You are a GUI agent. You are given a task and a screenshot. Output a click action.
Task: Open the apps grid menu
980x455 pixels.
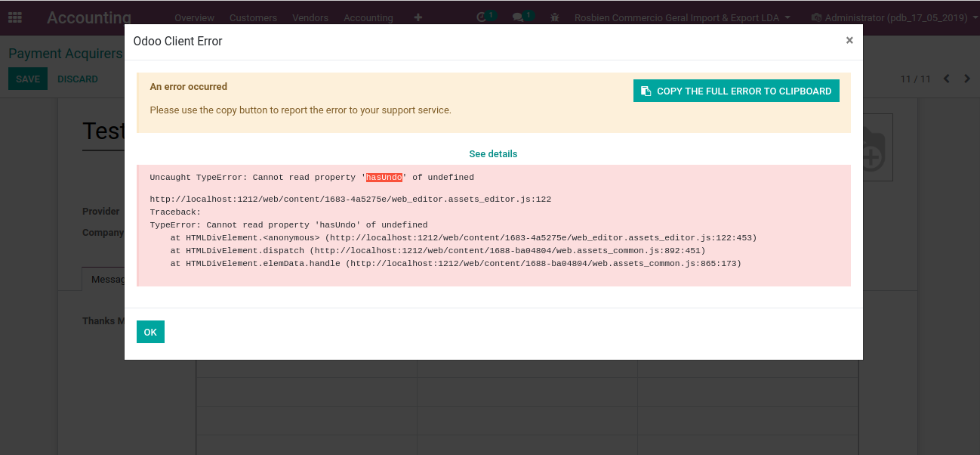[x=14, y=17]
